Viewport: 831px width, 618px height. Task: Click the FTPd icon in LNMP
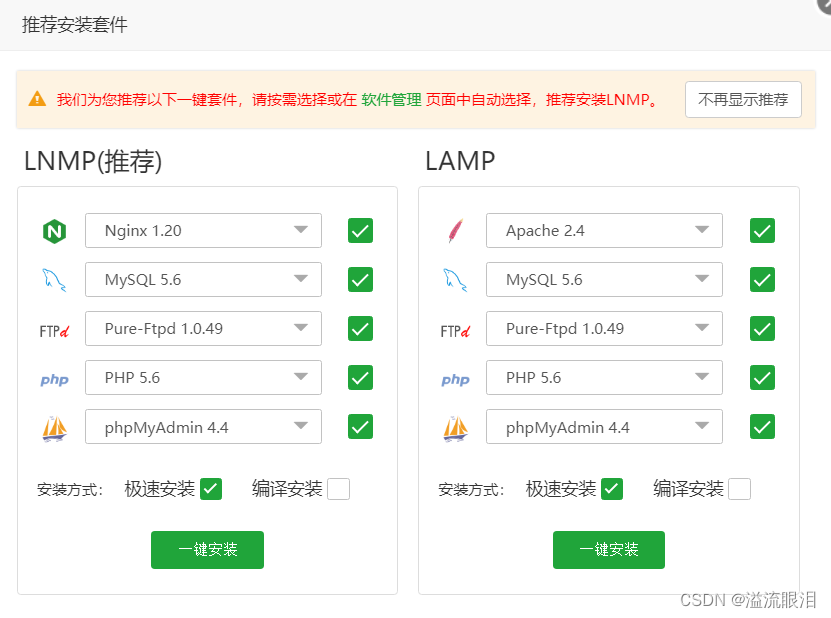(x=54, y=331)
